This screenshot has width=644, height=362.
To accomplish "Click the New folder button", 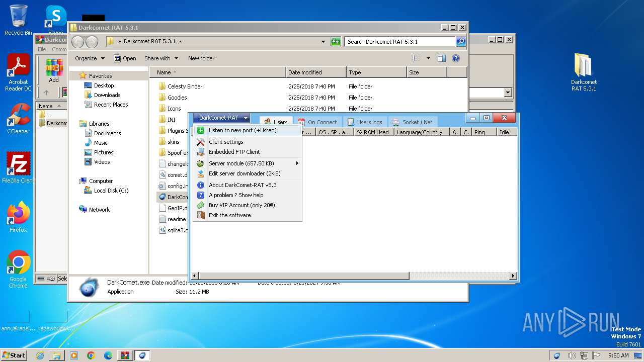I will coord(201,58).
